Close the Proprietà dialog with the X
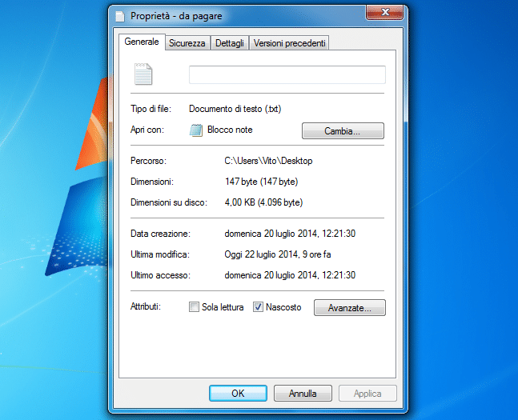 coord(384,13)
